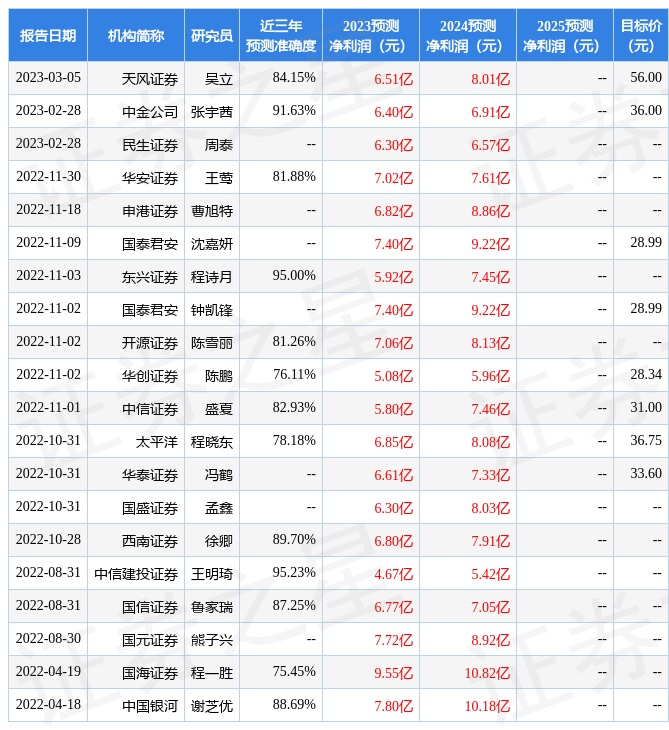Click researcher name 曹旭特

pyautogui.click(x=212, y=211)
